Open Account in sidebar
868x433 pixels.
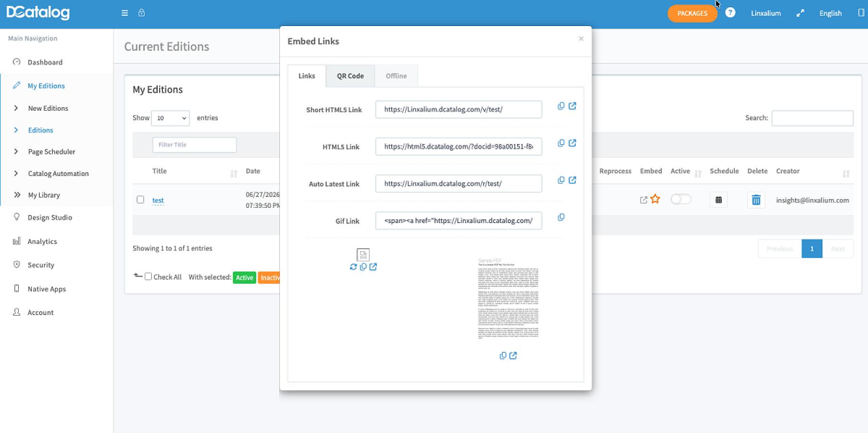[x=40, y=313]
